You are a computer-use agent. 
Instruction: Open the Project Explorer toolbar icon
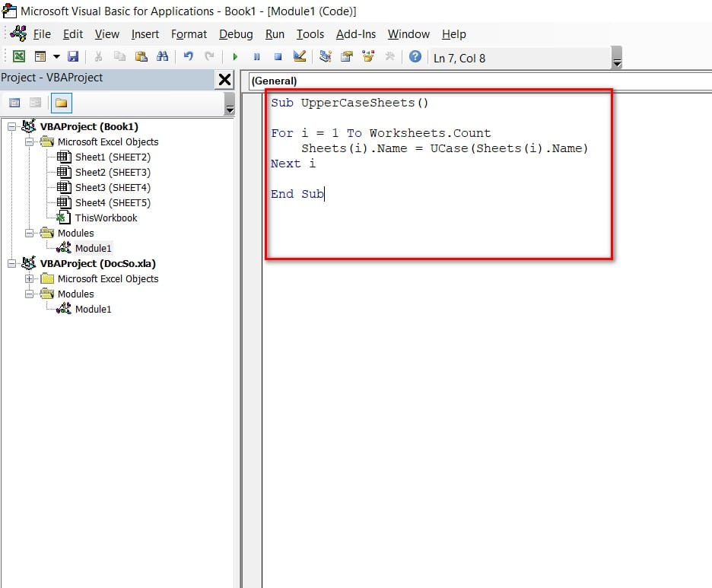point(325,56)
